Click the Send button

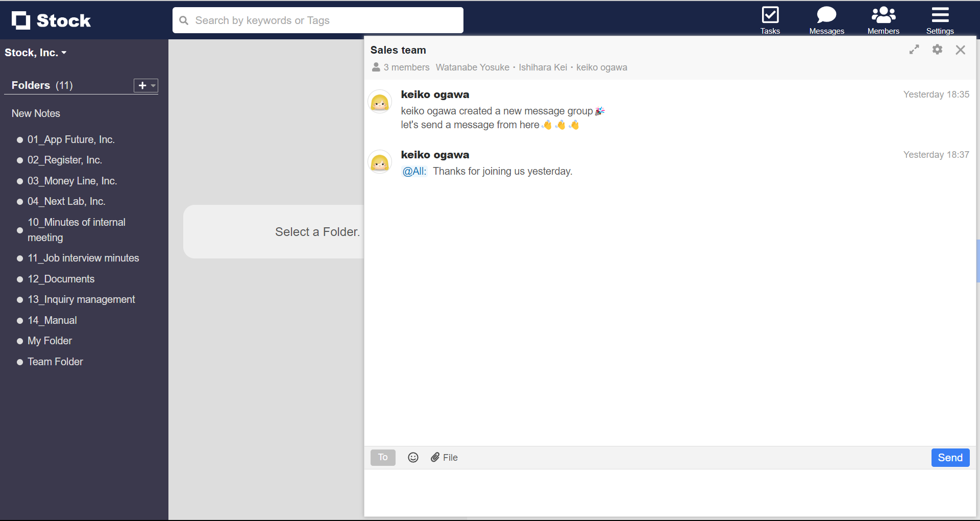coord(949,458)
